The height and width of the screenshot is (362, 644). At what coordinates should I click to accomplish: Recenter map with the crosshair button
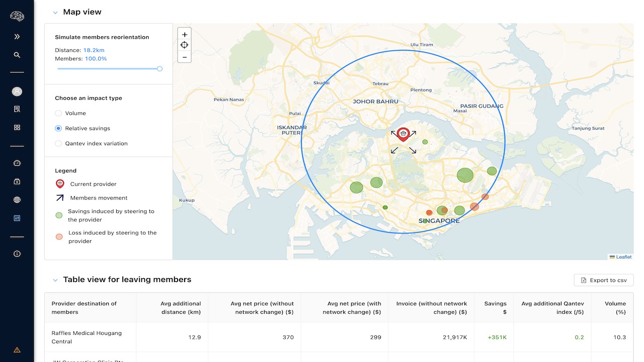[185, 45]
